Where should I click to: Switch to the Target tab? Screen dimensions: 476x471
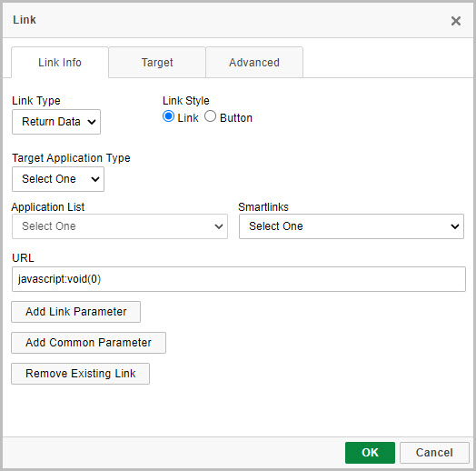157,63
